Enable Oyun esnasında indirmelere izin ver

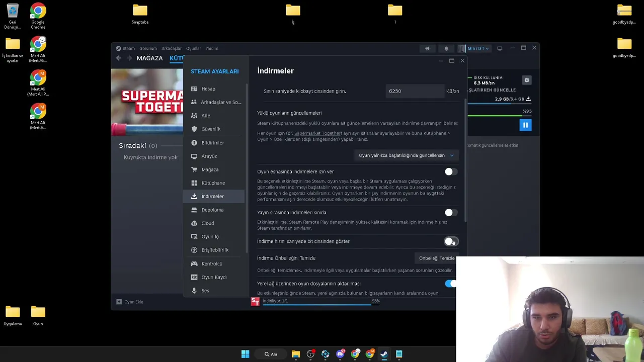pyautogui.click(x=451, y=172)
